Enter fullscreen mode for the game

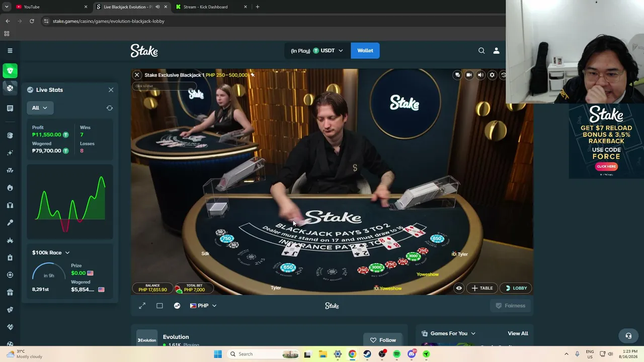pyautogui.click(x=142, y=306)
